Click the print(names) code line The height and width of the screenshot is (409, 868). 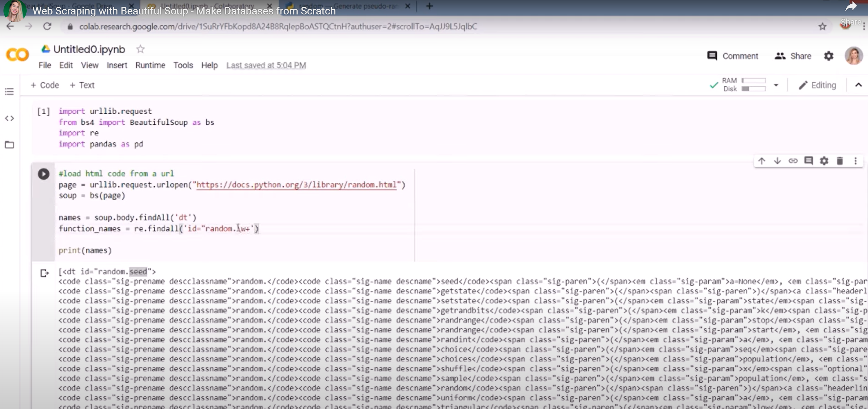point(85,250)
